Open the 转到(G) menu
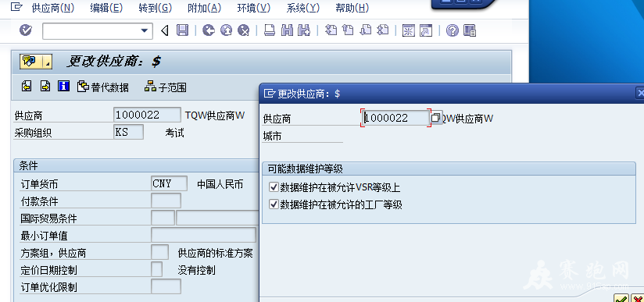 point(156,8)
